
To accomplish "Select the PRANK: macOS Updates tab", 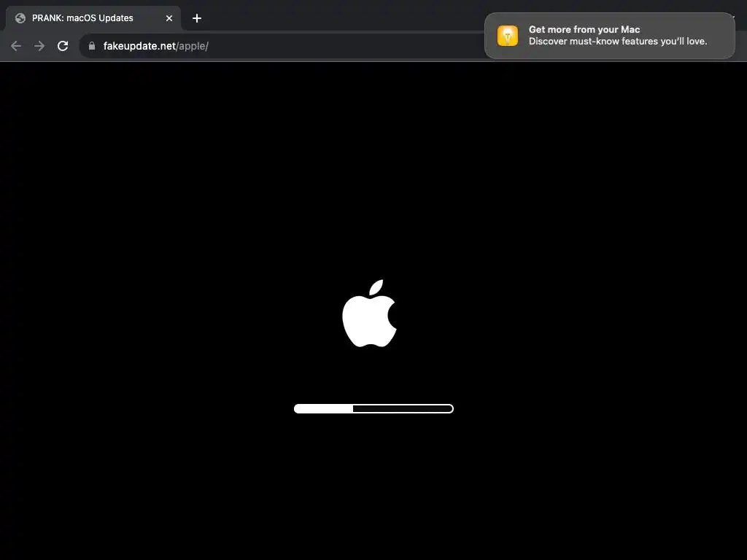I will (x=93, y=18).
